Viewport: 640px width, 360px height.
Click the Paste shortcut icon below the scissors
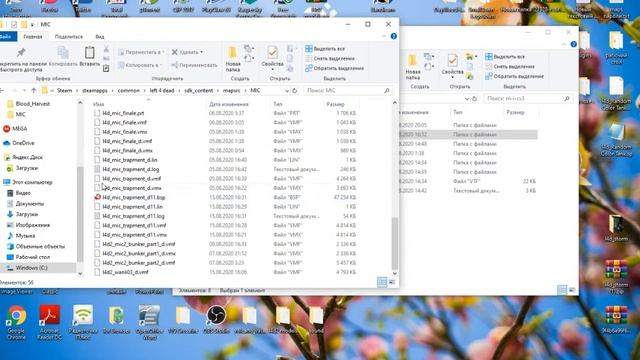coord(106,69)
